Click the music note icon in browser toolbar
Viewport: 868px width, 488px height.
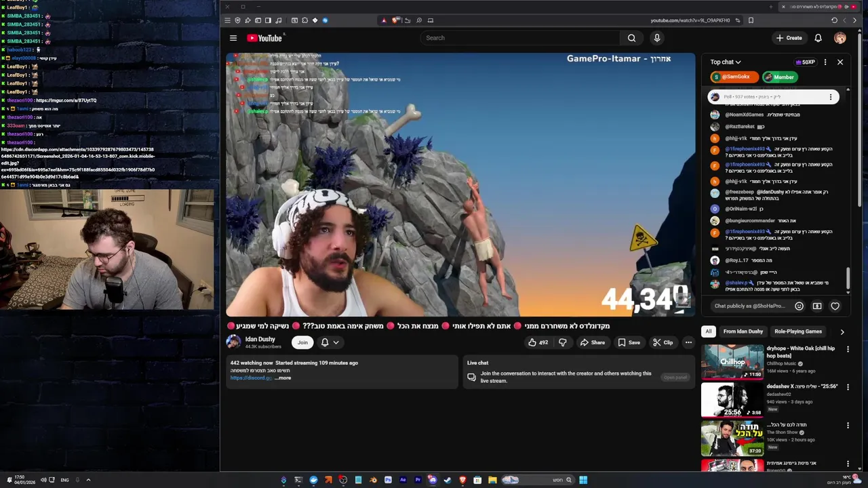click(x=279, y=20)
